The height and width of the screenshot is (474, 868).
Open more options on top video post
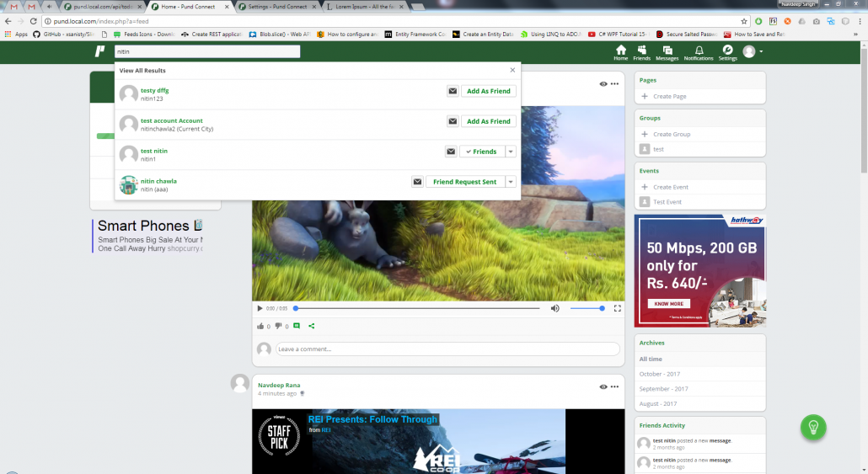(x=614, y=84)
